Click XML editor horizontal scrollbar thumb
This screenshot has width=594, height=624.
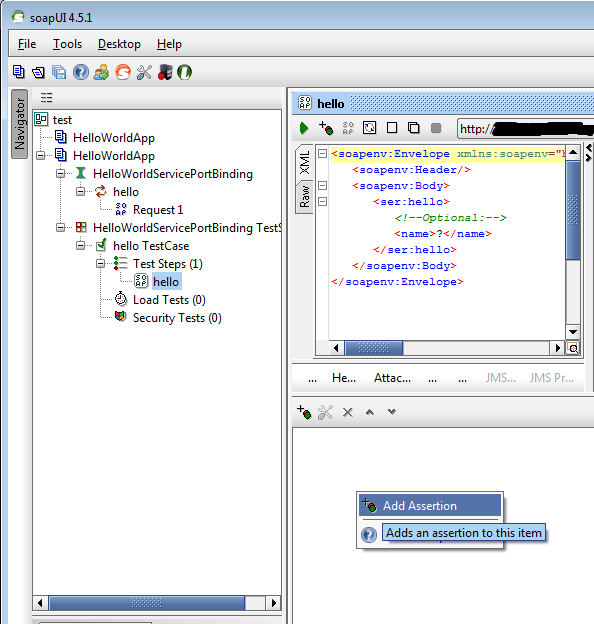[x=374, y=348]
